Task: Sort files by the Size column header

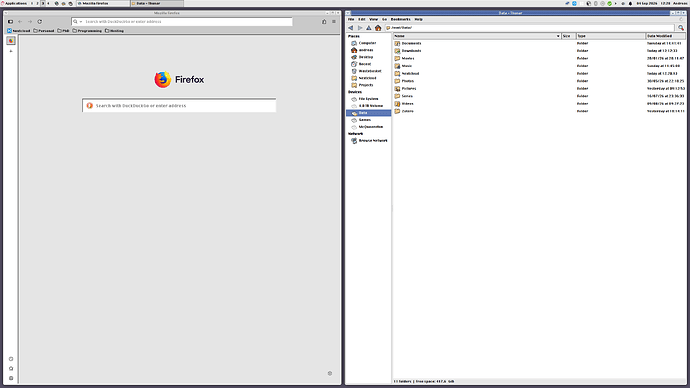Action: tap(569, 36)
